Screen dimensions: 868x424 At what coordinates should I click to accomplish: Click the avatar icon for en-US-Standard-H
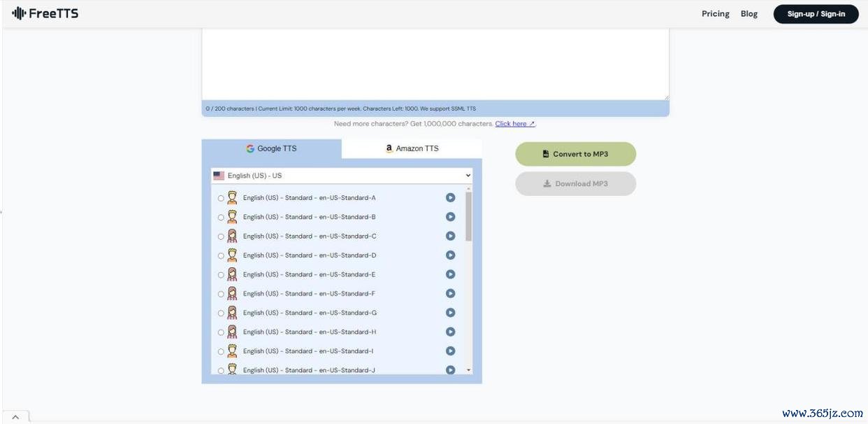click(232, 332)
